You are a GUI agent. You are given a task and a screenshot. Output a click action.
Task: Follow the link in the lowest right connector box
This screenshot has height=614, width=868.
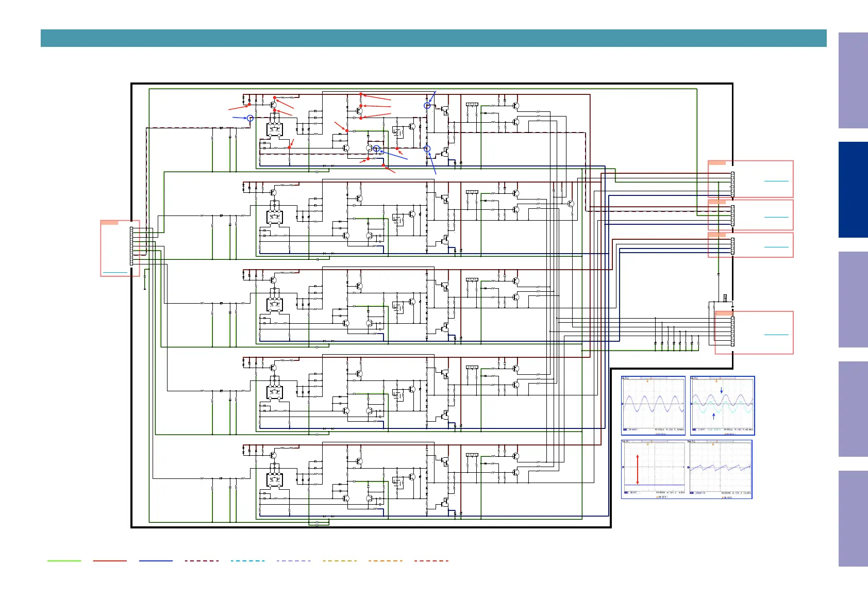(x=776, y=335)
